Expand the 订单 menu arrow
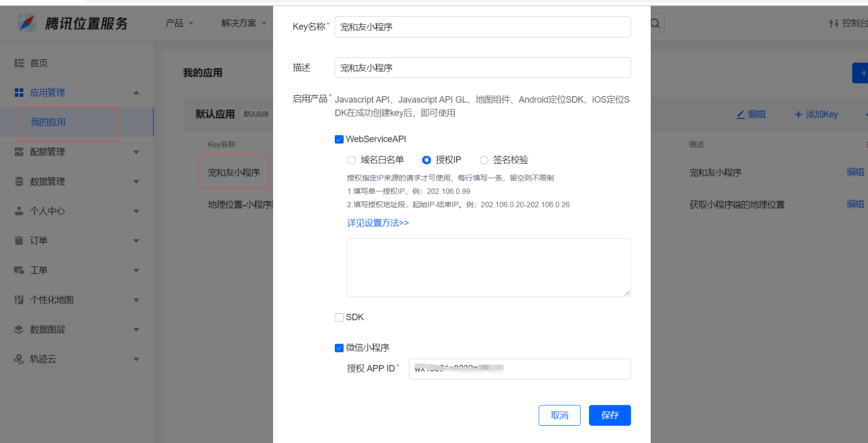The width and height of the screenshot is (868, 443). tap(137, 241)
